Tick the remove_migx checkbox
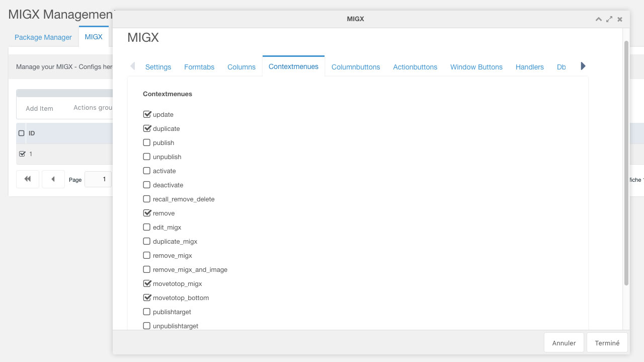Viewport: 644px width, 362px height. tap(147, 255)
